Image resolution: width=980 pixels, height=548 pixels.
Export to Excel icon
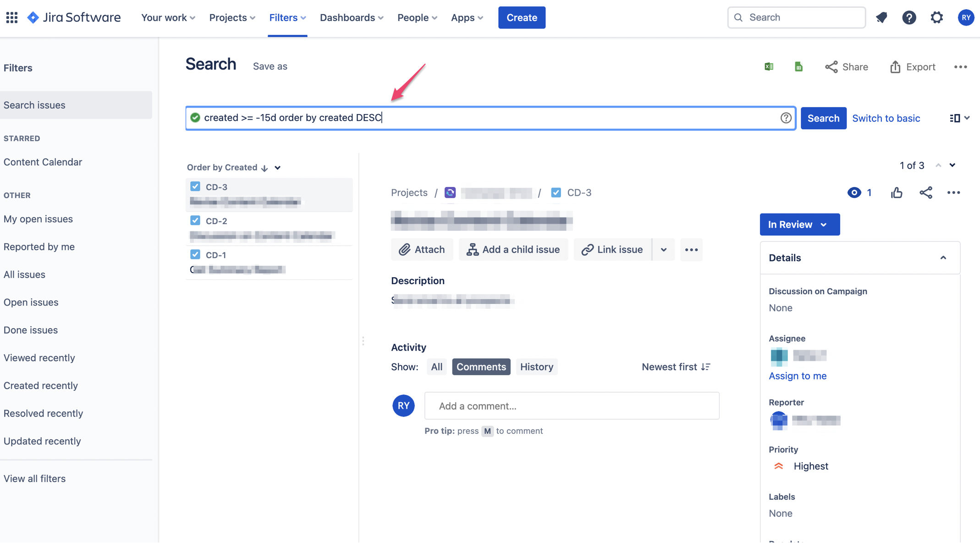point(769,67)
